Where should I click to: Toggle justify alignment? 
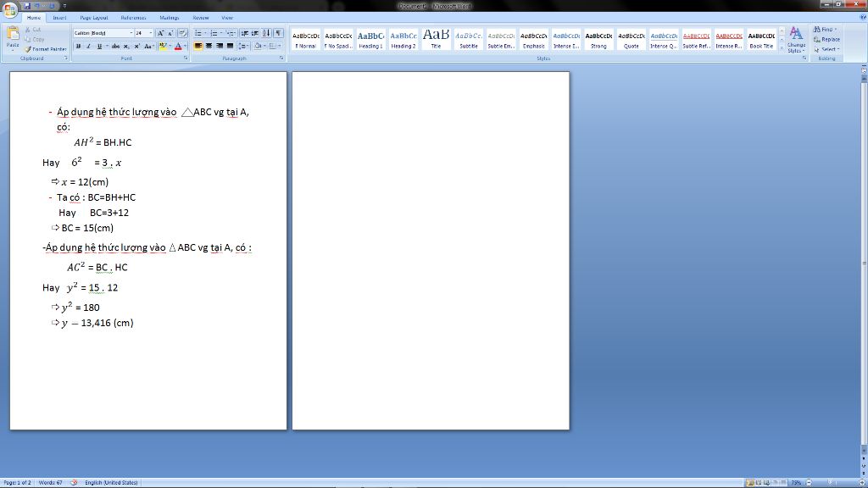[230, 47]
